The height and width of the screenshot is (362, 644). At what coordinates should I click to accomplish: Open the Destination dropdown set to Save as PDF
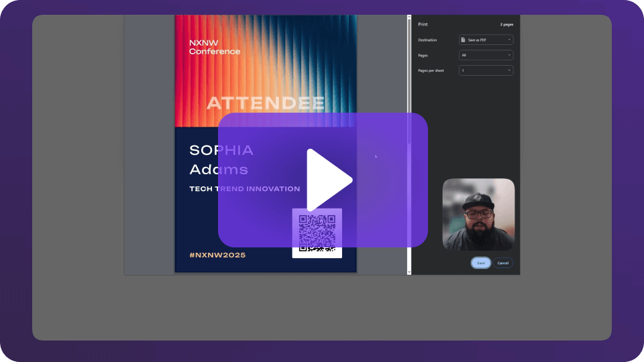(486, 40)
